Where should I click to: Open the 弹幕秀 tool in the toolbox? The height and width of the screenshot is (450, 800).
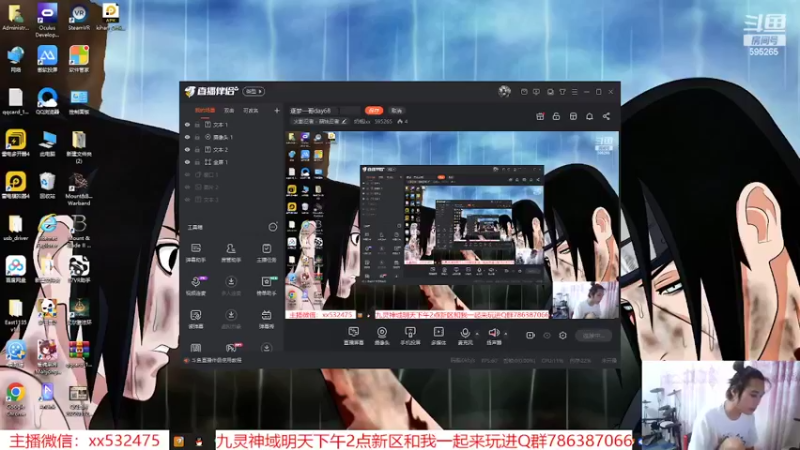[x=266, y=319]
